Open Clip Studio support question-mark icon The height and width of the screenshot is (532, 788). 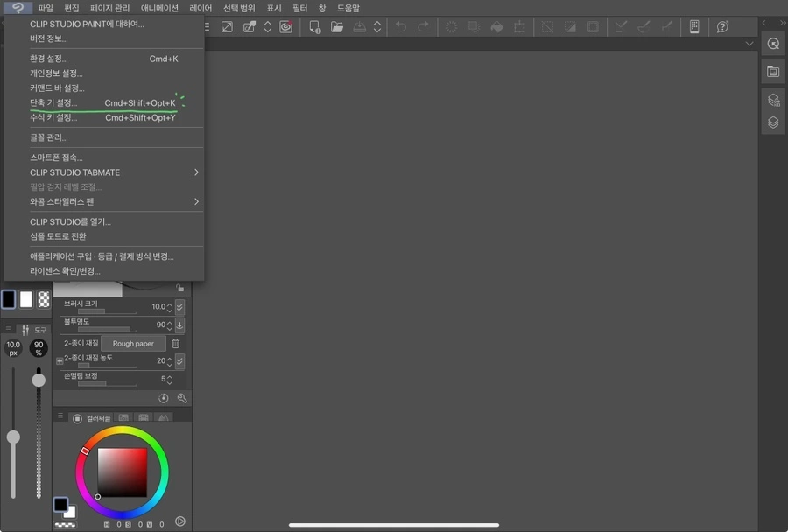[722, 26]
